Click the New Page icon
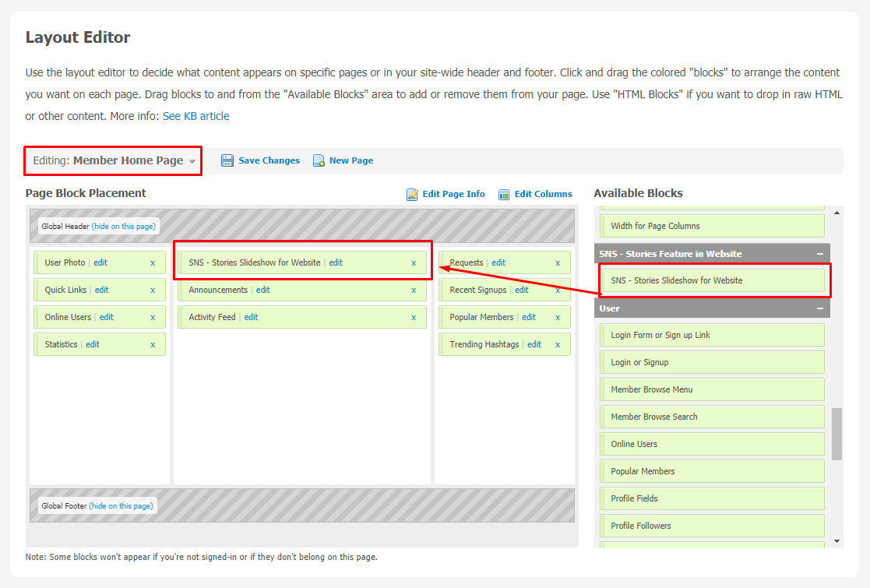Screen dimensions: 870x588 point(319,160)
